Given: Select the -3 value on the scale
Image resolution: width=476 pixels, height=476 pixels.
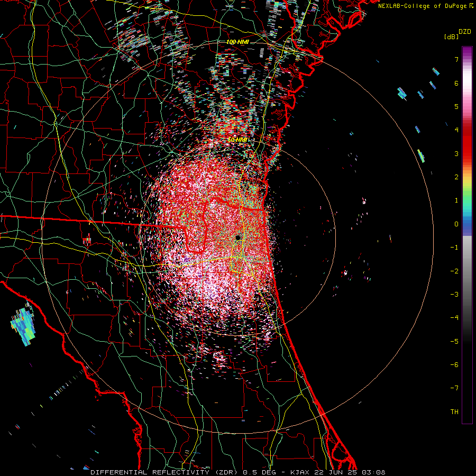Looking at the screenshot, I should click(x=454, y=294).
